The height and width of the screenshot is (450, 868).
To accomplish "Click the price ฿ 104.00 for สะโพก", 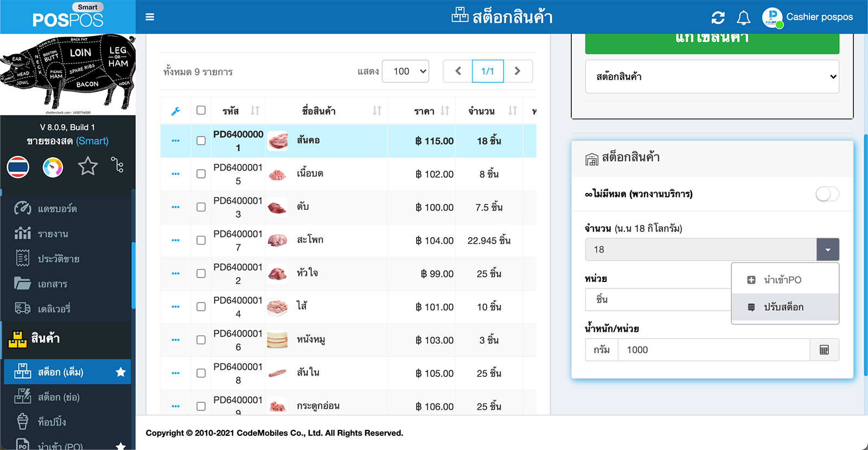I will point(434,240).
